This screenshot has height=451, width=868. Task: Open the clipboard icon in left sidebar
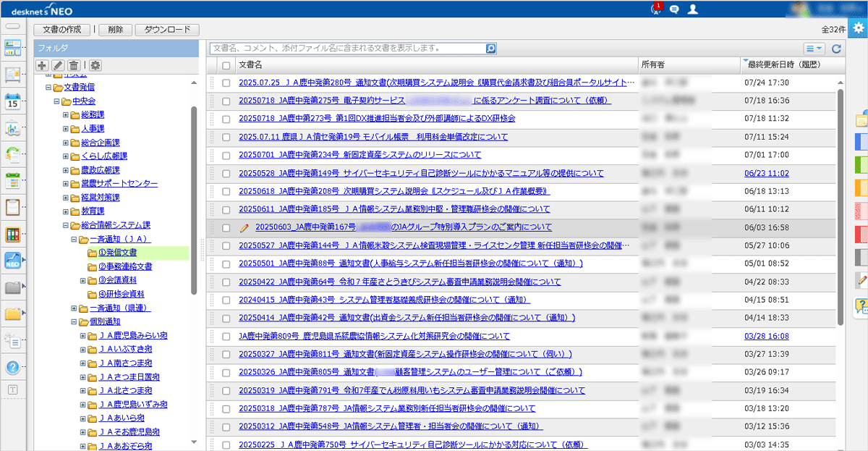12,207
